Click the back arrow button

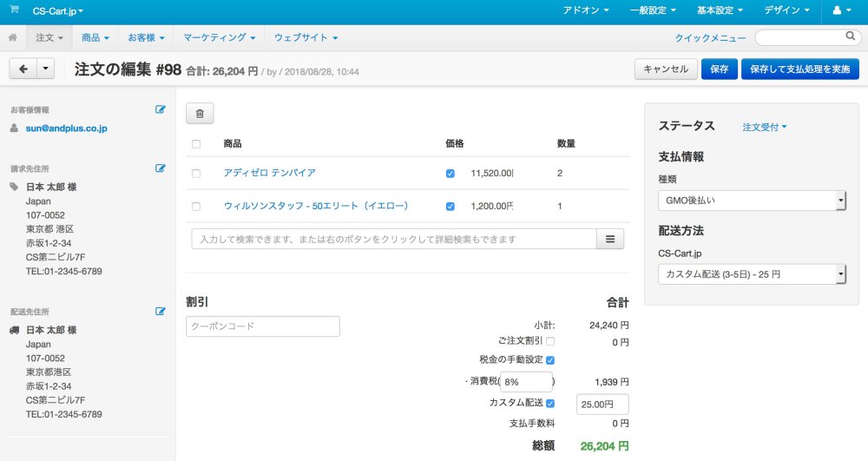pos(23,69)
